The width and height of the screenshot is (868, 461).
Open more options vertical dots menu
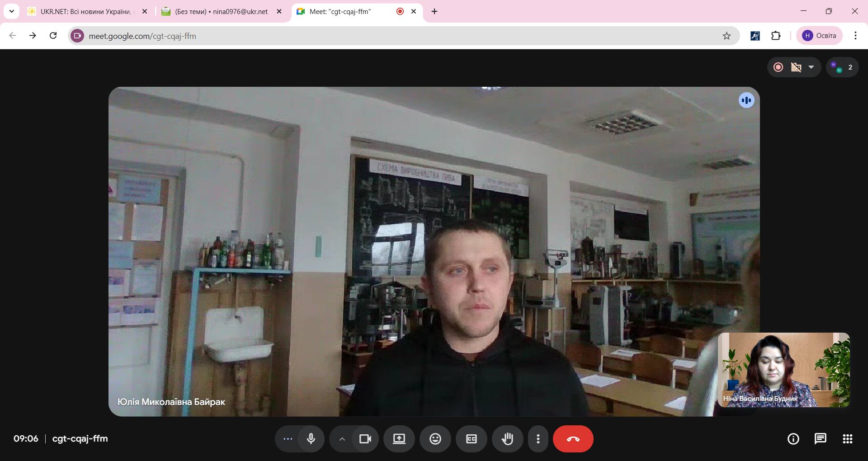click(538, 439)
